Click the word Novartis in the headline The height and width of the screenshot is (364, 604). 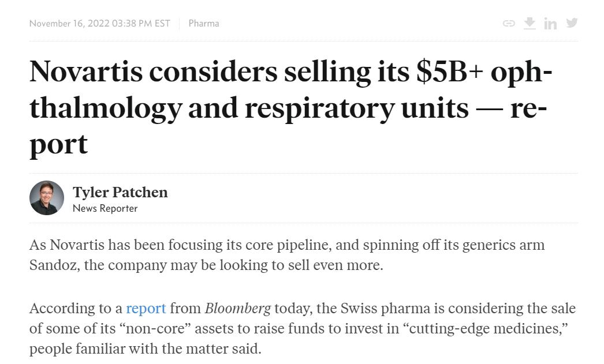click(85, 72)
